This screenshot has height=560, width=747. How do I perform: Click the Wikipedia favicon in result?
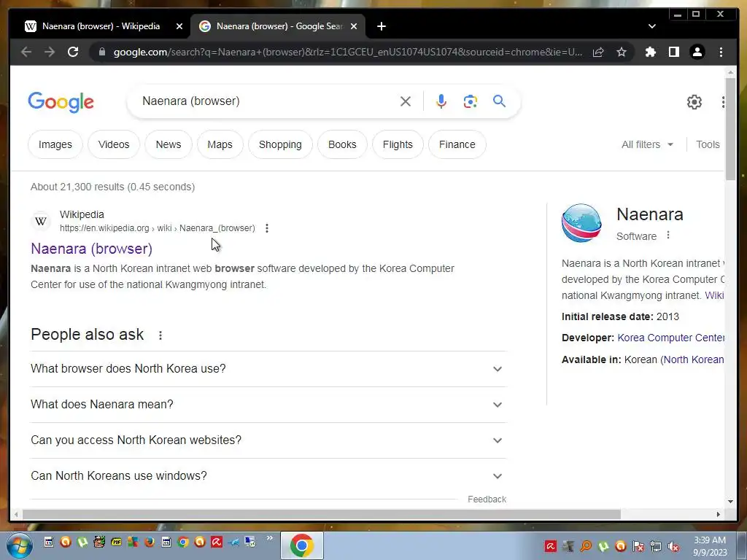(41, 221)
